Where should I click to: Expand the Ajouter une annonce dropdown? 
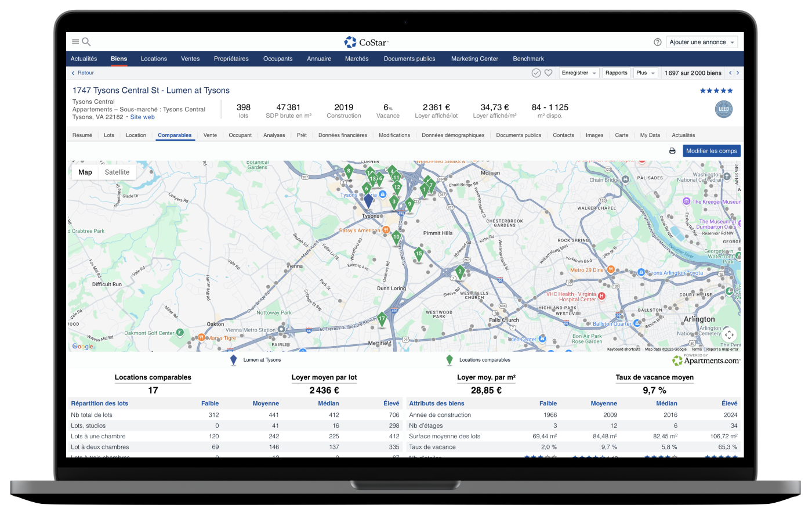[702, 42]
